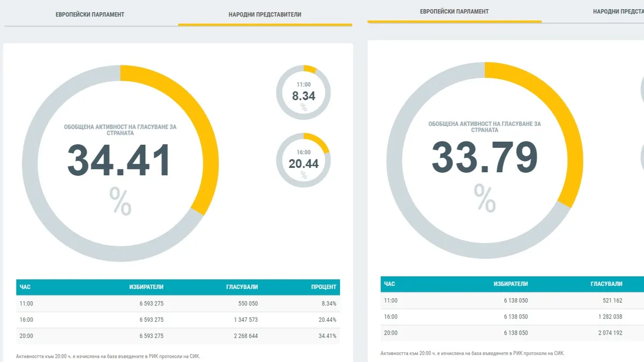The height and width of the screenshot is (362, 644).
Task: Select the value 2 074 192
Action: click(609, 333)
